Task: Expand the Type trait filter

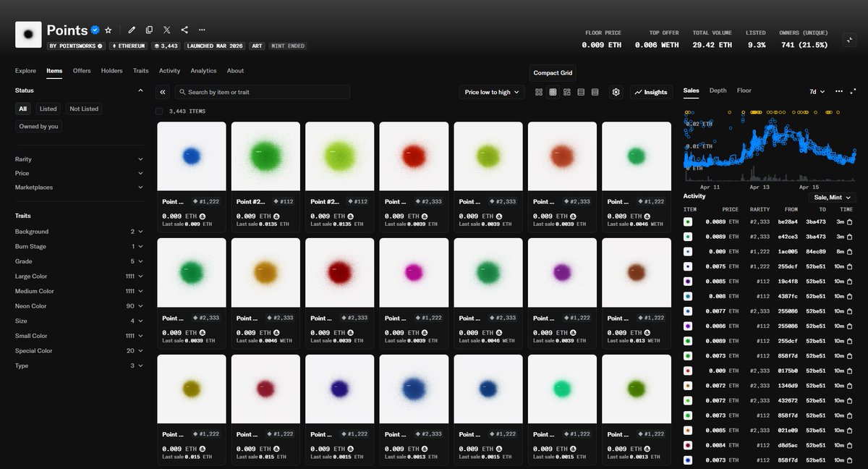Action: coord(80,366)
